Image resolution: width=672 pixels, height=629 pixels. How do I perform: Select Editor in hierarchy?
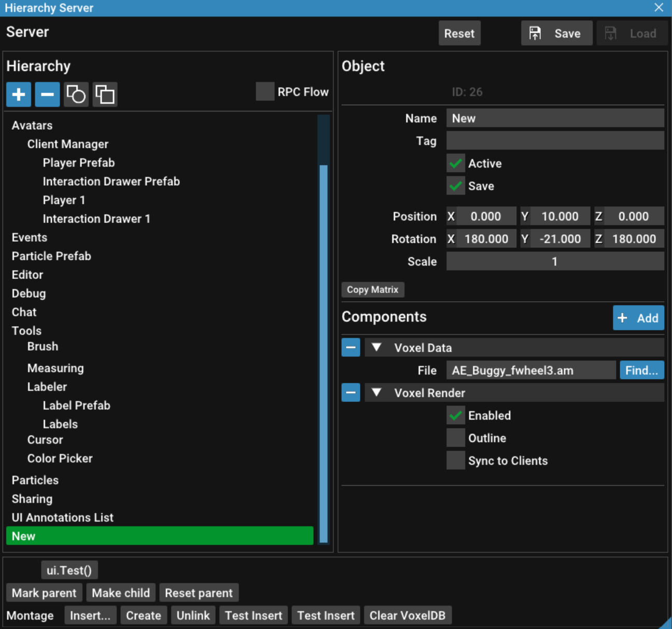pyautogui.click(x=27, y=275)
